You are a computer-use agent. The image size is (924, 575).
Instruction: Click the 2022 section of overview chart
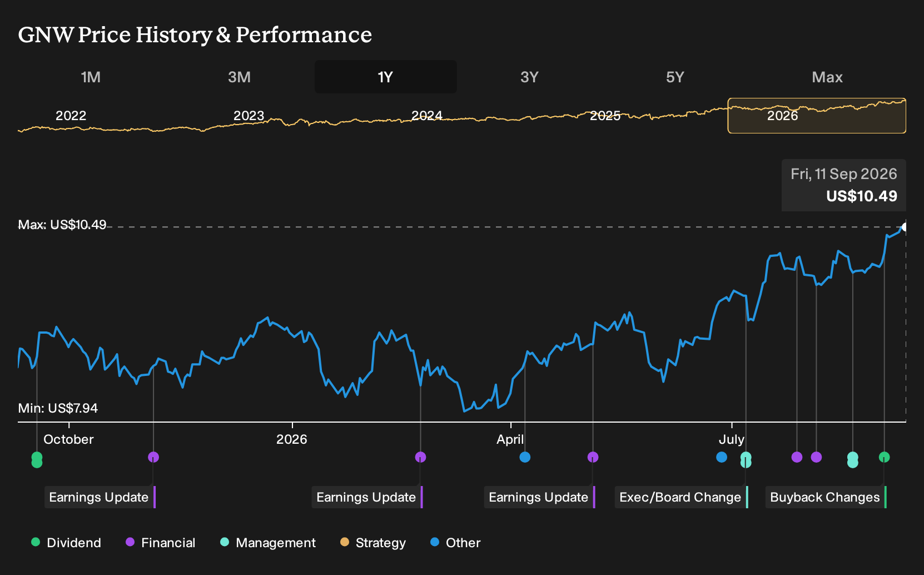click(71, 116)
